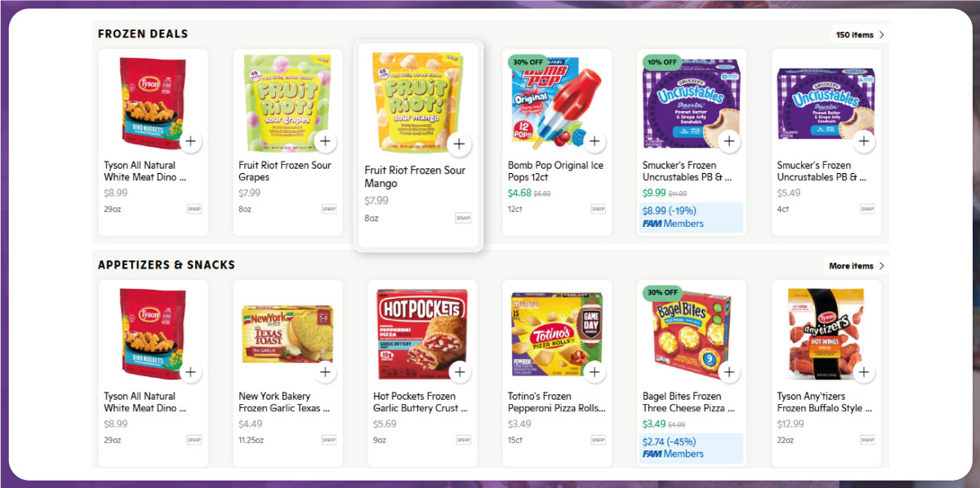This screenshot has height=488, width=980.
Task: Add Fruit Riot Frozen Sour Mango to cart
Action: (459, 144)
